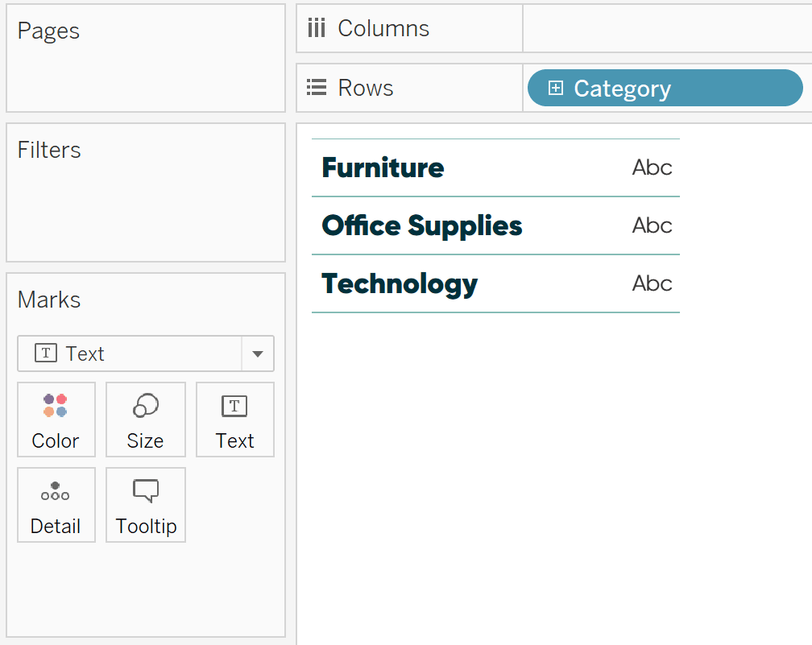
Task: Click the Rows shelf icon
Action: tap(317, 88)
